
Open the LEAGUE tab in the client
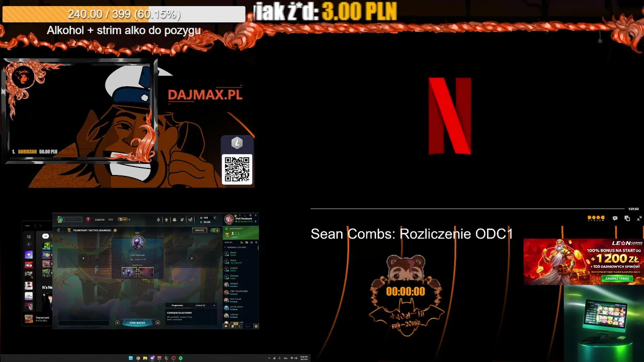100,220
